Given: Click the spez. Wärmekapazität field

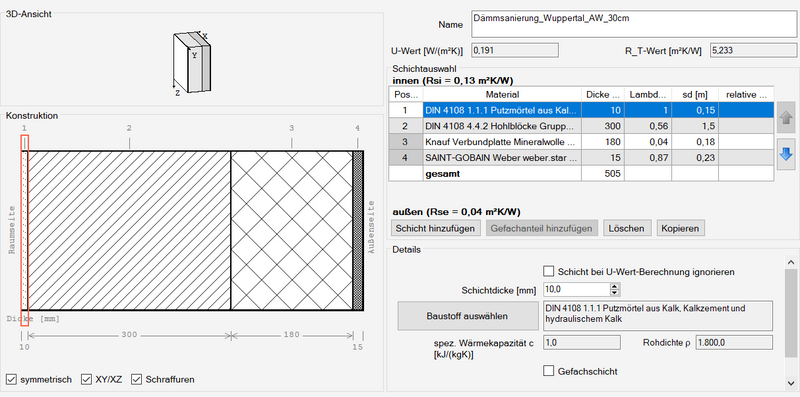Looking at the screenshot, I should point(582,342).
